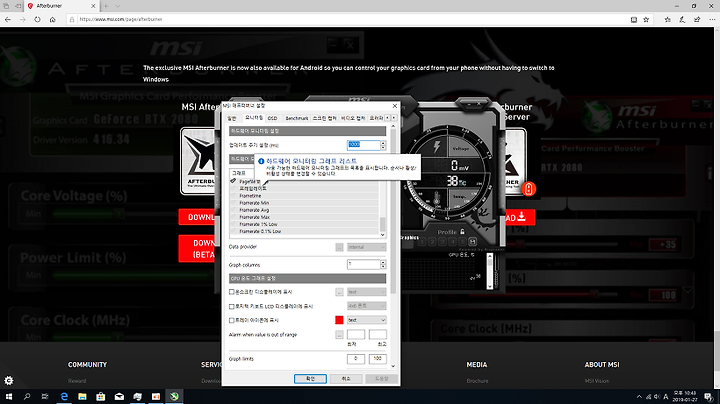Click the Data provider browse button
This screenshot has width=720, height=404.
tap(339, 247)
